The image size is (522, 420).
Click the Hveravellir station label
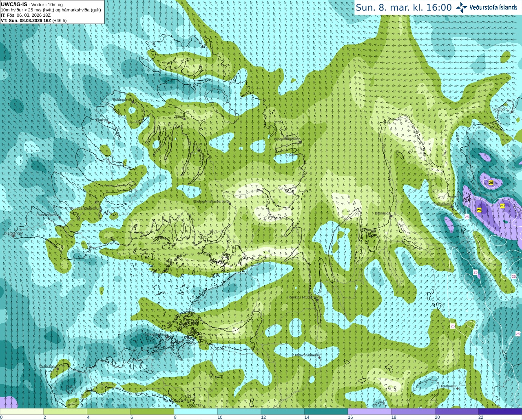tap(448, 386)
